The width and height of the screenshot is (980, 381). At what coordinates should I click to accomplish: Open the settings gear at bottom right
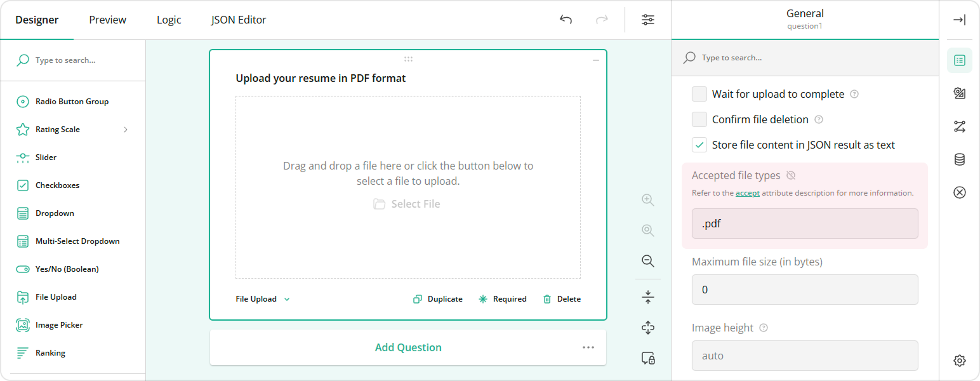tap(960, 360)
